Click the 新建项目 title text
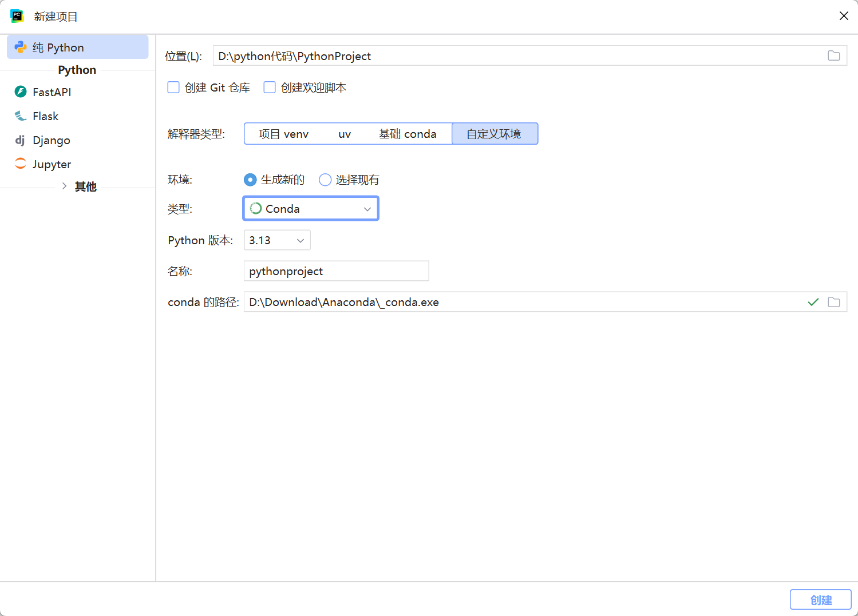858x616 pixels. 56,17
